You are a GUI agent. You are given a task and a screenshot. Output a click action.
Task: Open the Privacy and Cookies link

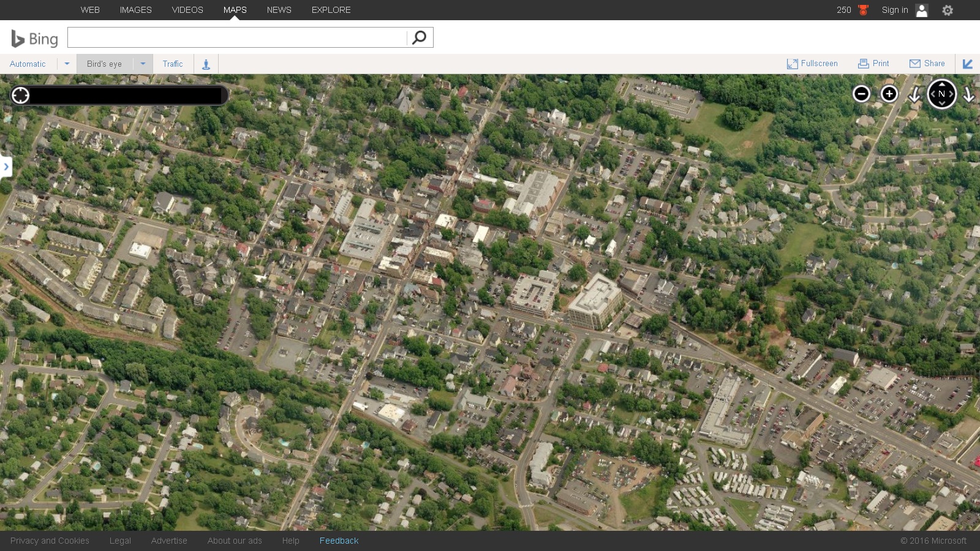click(x=50, y=541)
